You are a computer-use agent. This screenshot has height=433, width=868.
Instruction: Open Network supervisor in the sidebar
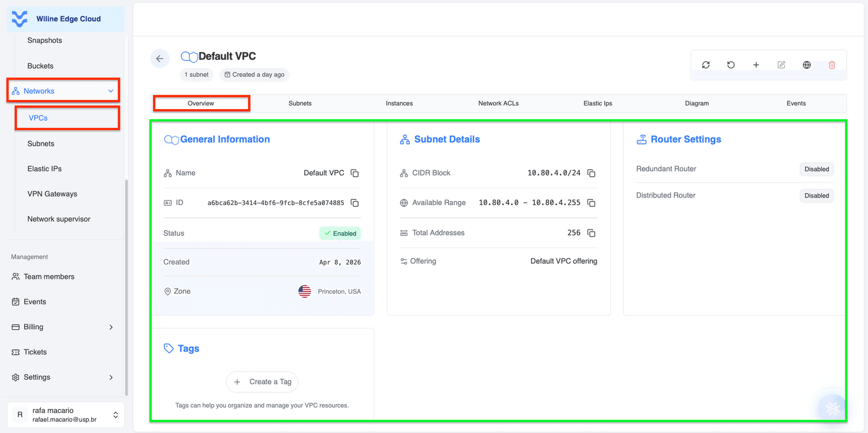(x=59, y=219)
